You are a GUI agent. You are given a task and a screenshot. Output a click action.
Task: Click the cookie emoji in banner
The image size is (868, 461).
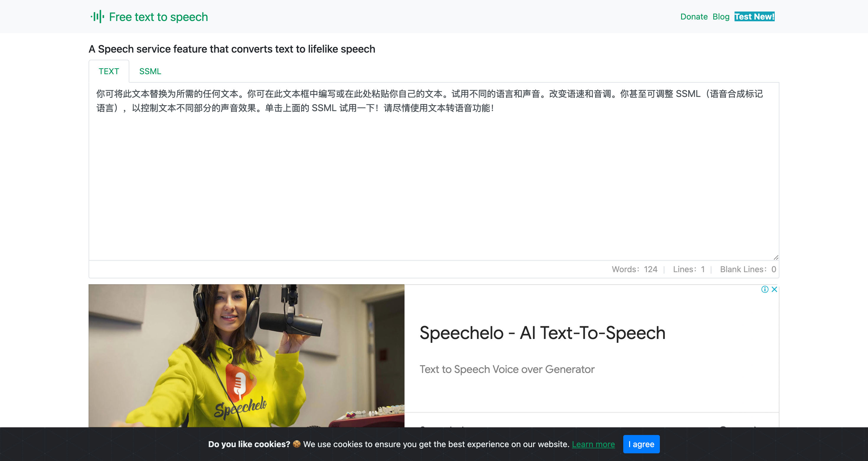pyautogui.click(x=296, y=444)
